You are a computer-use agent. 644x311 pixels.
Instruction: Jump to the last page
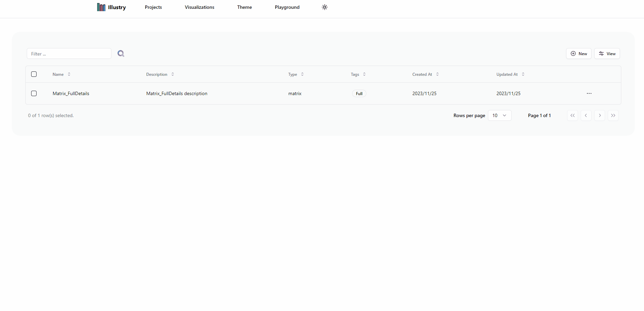(613, 115)
